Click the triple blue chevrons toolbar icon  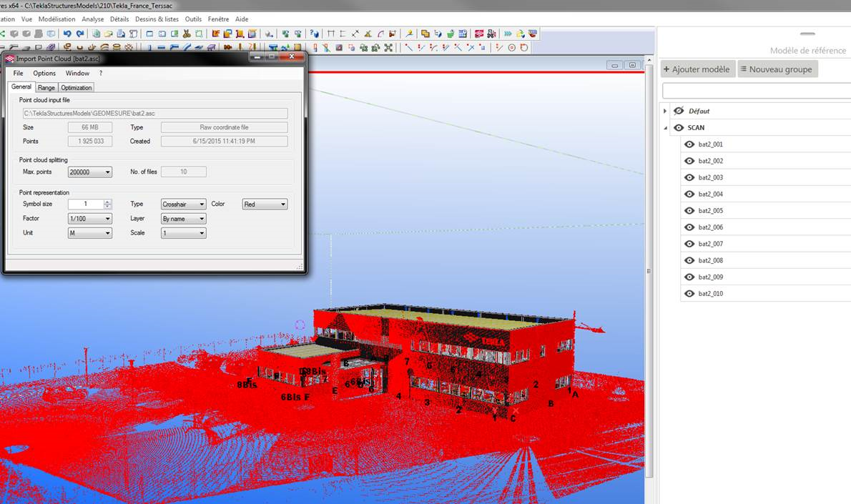click(507, 34)
